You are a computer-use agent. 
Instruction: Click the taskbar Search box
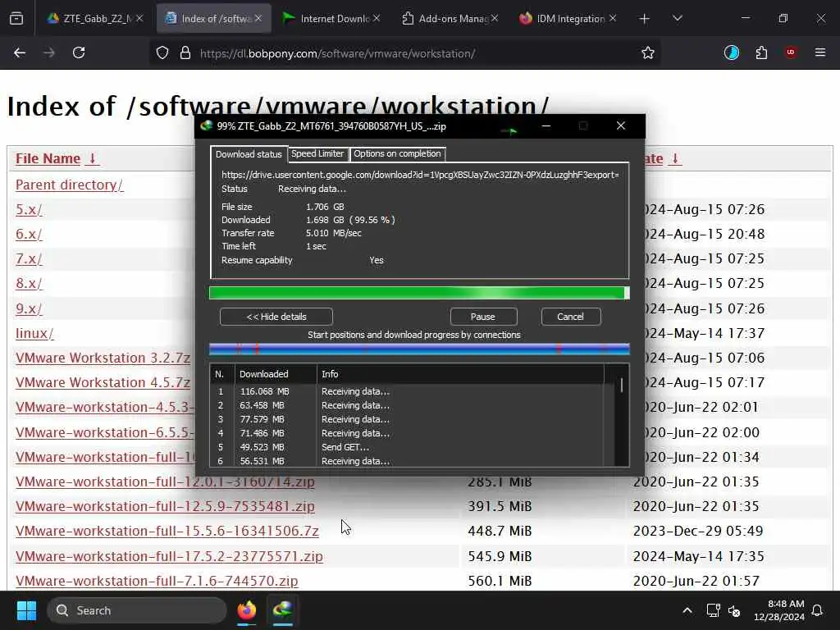coord(137,610)
